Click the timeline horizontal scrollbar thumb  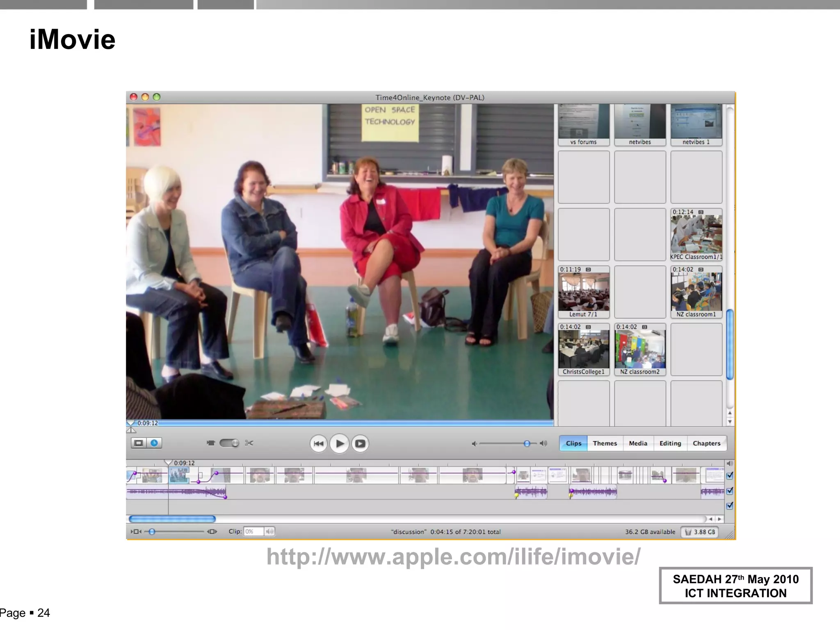coord(172,519)
